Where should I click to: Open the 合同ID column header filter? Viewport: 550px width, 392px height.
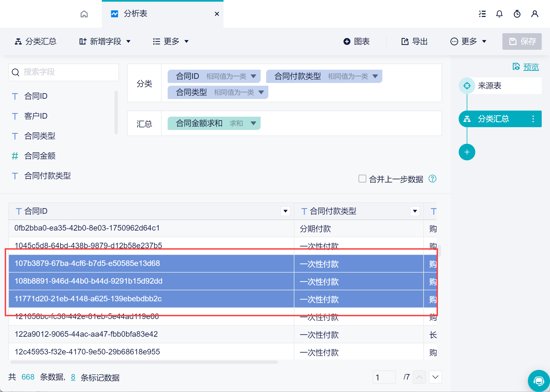point(285,211)
